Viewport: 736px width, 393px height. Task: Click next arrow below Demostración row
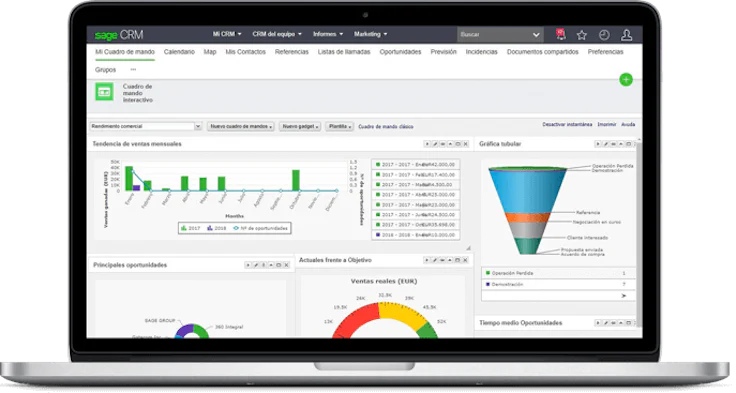coord(624,296)
